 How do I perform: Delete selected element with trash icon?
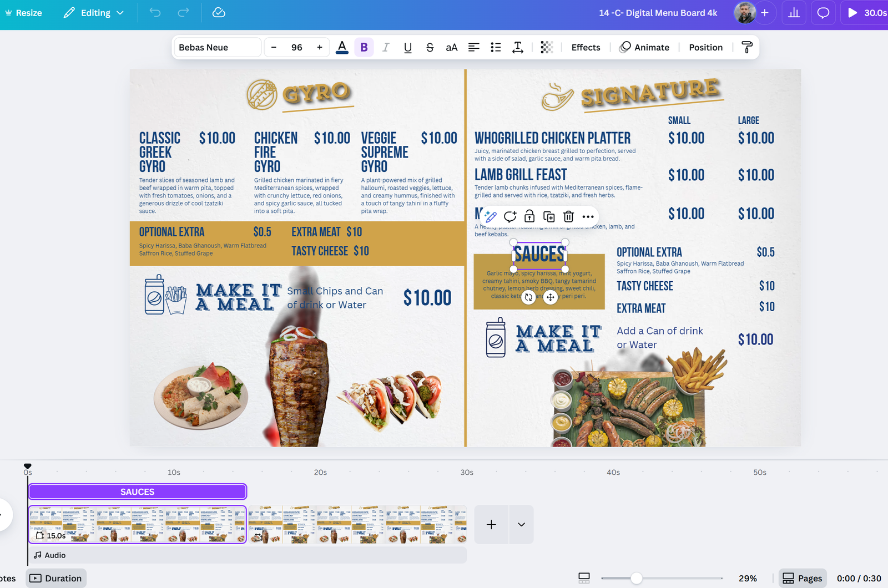568,216
